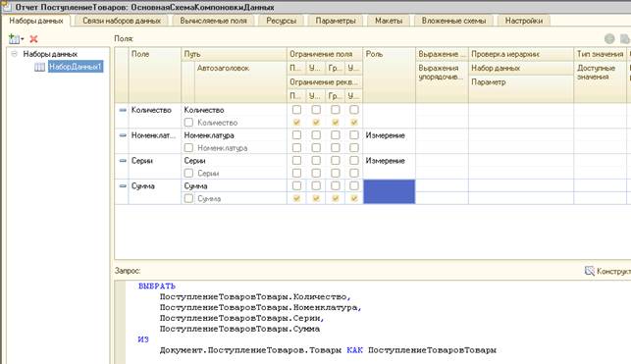Click the red delete data set icon
Image resolution: width=631 pixels, height=364 pixels.
coord(33,39)
